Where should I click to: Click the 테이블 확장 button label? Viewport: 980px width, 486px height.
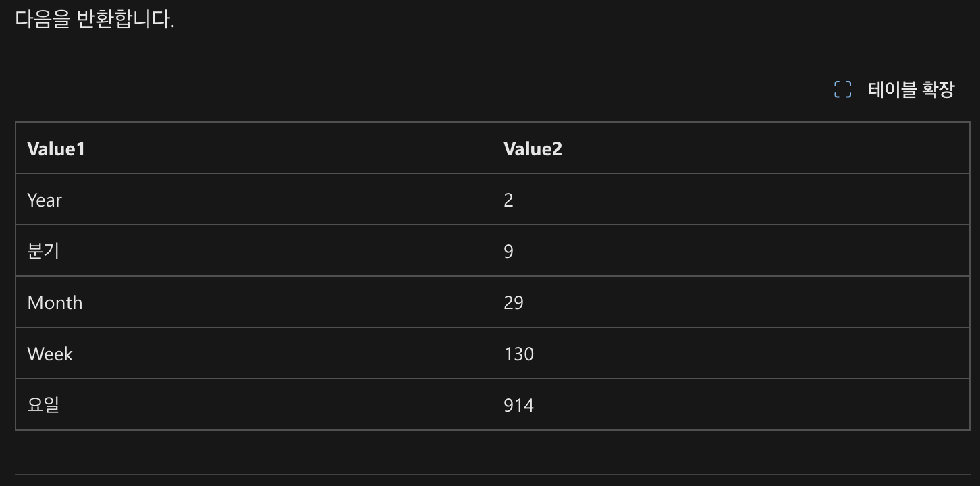tap(911, 89)
